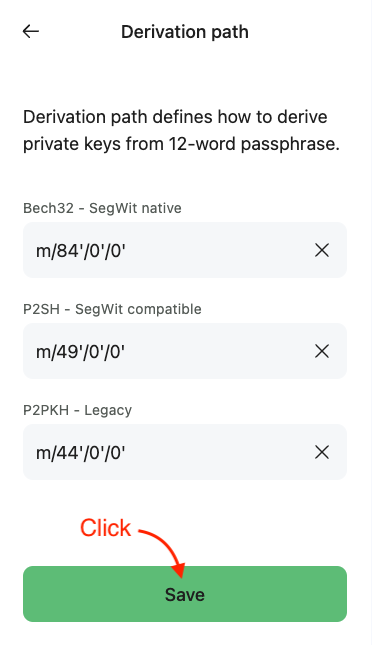Image resolution: width=372 pixels, height=645 pixels.
Task: Click the Derivation path page title
Action: tap(185, 32)
